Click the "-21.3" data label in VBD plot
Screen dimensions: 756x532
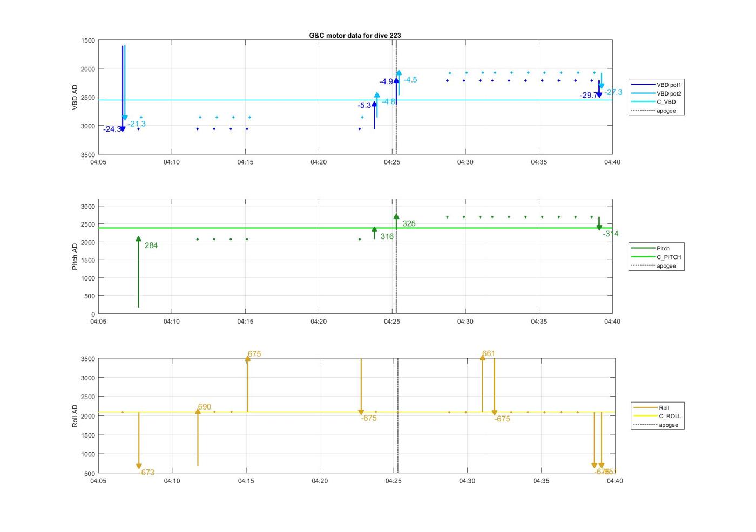pos(137,124)
